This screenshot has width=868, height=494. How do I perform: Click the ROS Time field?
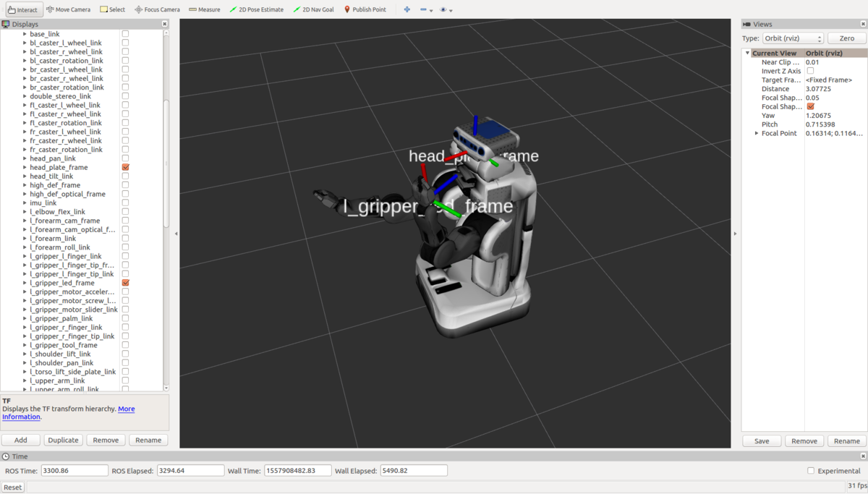[75, 471]
